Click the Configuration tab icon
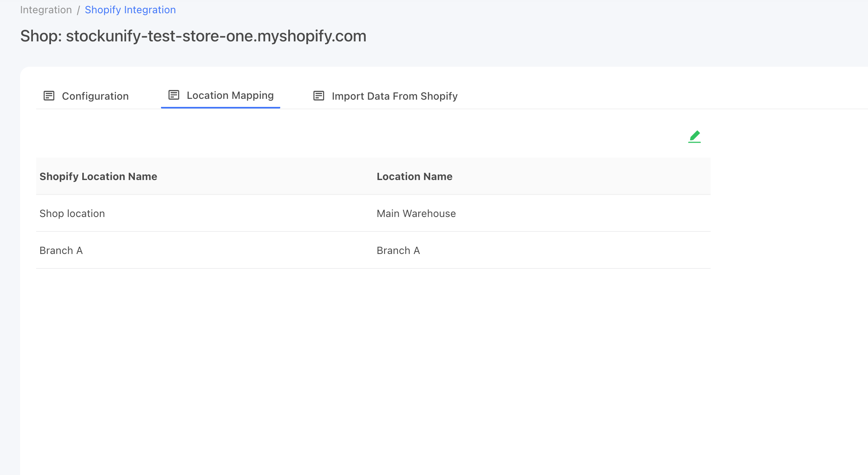 click(49, 96)
